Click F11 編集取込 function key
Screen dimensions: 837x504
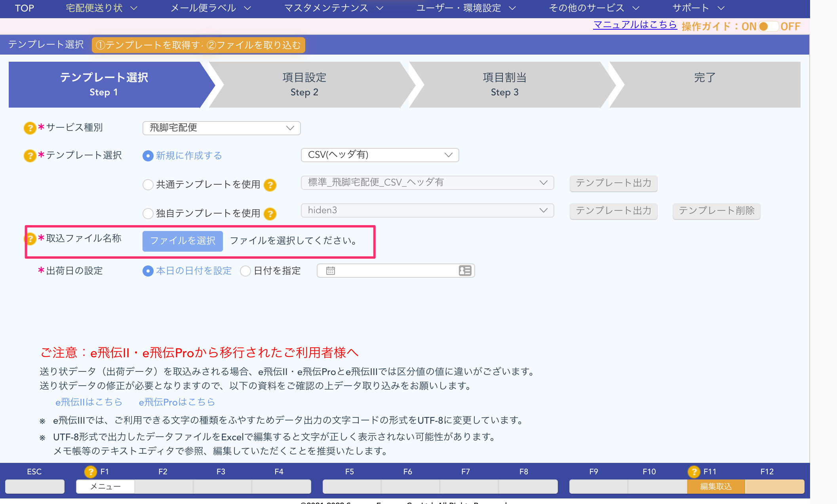[716, 487]
